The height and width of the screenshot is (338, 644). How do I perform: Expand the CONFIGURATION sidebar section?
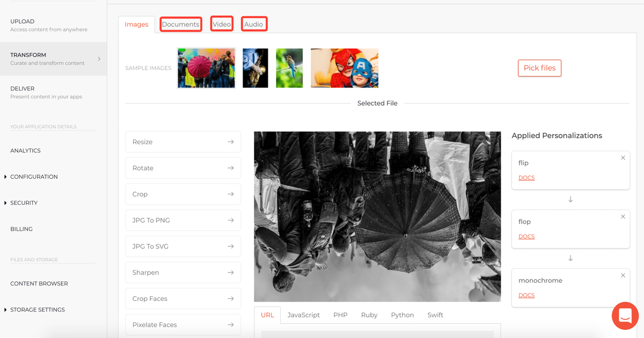click(34, 177)
